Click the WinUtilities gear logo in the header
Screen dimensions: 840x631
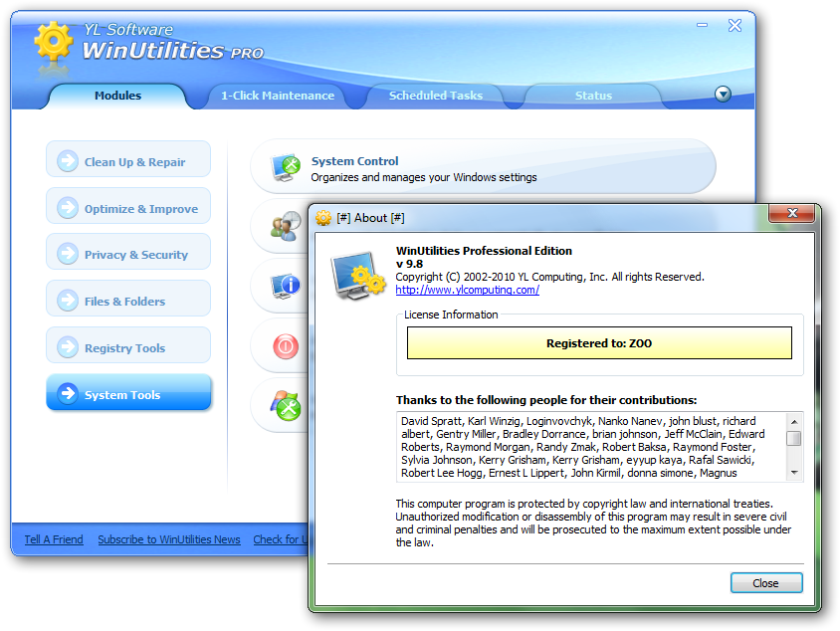point(53,42)
